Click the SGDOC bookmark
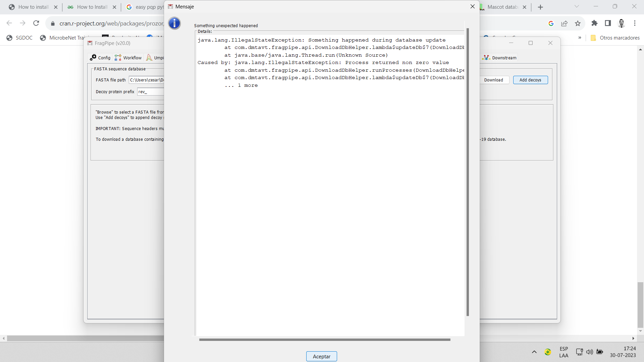Image resolution: width=644 pixels, height=362 pixels. click(19, 38)
